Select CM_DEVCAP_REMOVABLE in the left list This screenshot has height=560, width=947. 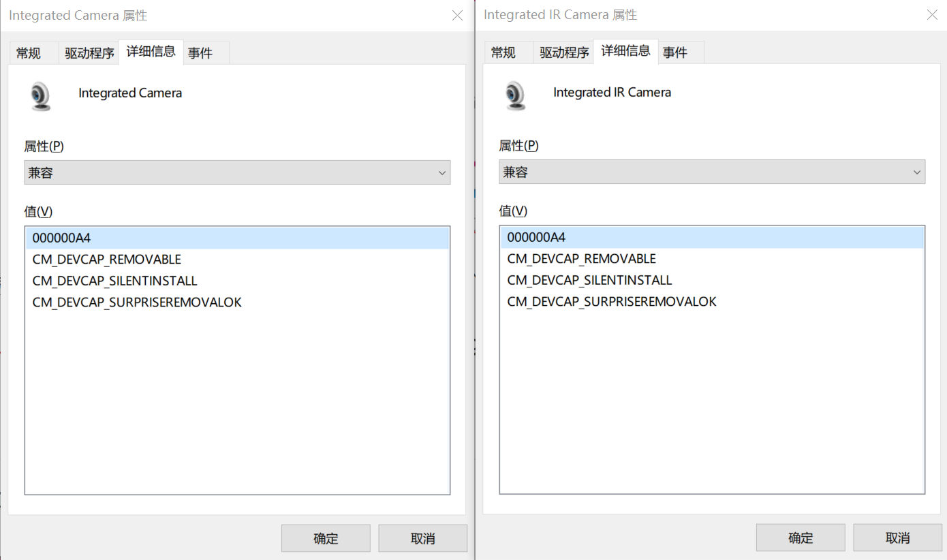(x=106, y=260)
